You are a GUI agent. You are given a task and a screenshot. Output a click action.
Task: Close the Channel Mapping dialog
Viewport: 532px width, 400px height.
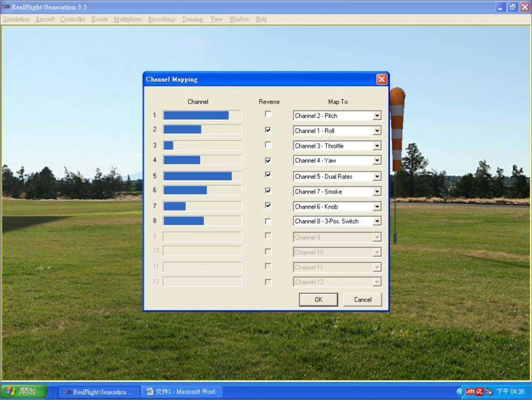click(x=381, y=79)
